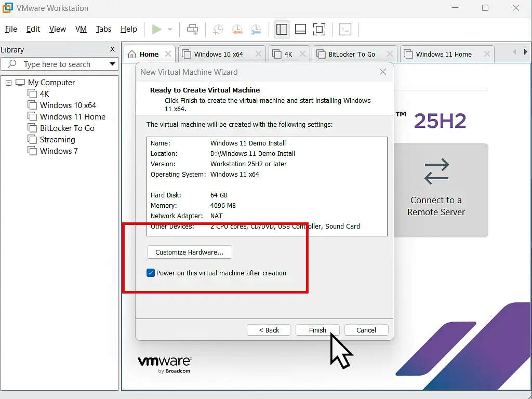This screenshot has height=399, width=532.
Task: Open the Snapshot Manager
Action: tap(256, 29)
